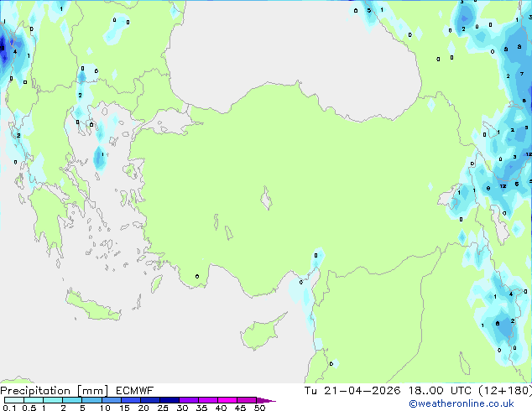Select the '18..00 UTC' time text
Image resolution: width=532 pixels, height=411 pixels.
click(440, 391)
